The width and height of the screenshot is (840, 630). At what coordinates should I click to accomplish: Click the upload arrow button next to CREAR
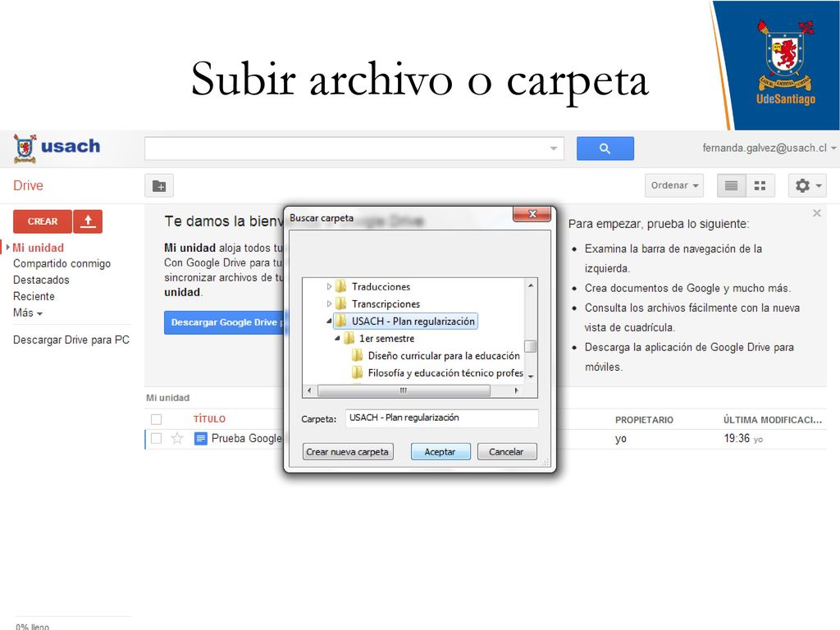pyautogui.click(x=88, y=221)
